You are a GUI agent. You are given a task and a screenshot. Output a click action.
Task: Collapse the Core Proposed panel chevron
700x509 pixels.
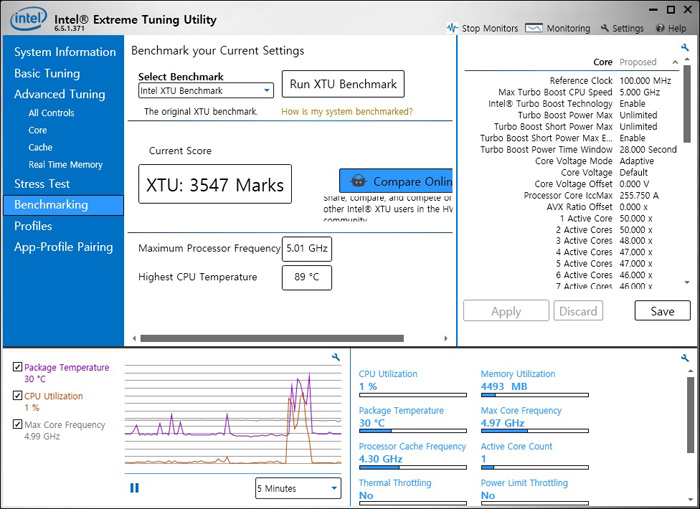pyautogui.click(x=675, y=62)
